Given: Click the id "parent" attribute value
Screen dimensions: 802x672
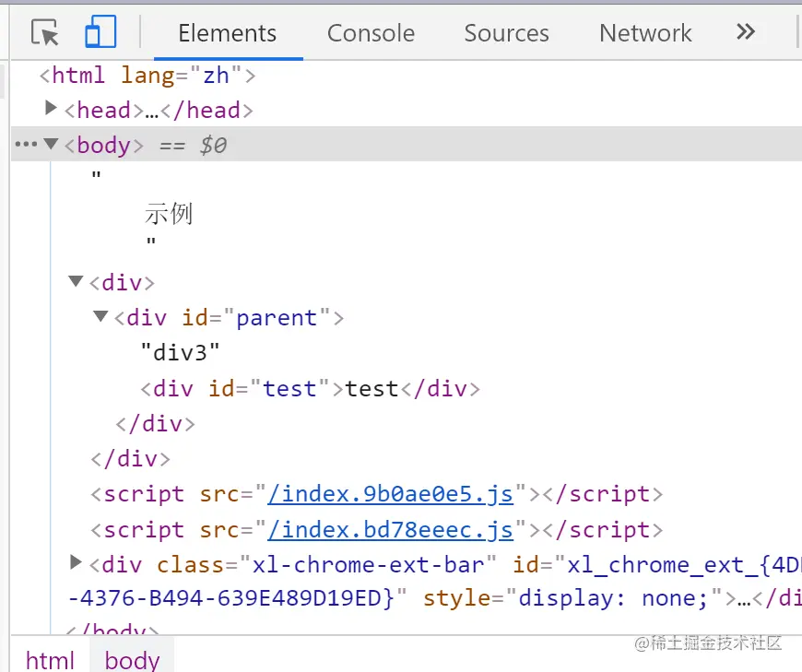Looking at the screenshot, I should [277, 318].
